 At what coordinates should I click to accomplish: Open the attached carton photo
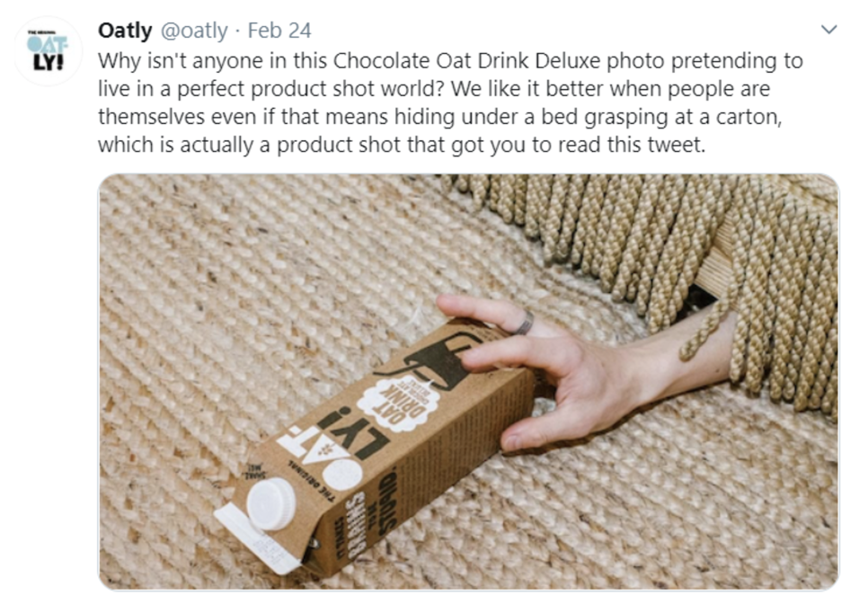[468, 382]
